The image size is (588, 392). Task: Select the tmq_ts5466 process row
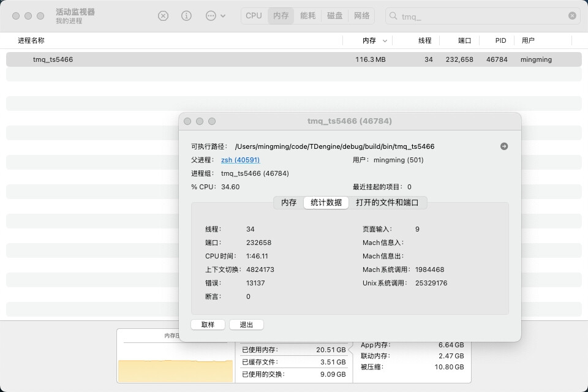[x=184, y=59]
